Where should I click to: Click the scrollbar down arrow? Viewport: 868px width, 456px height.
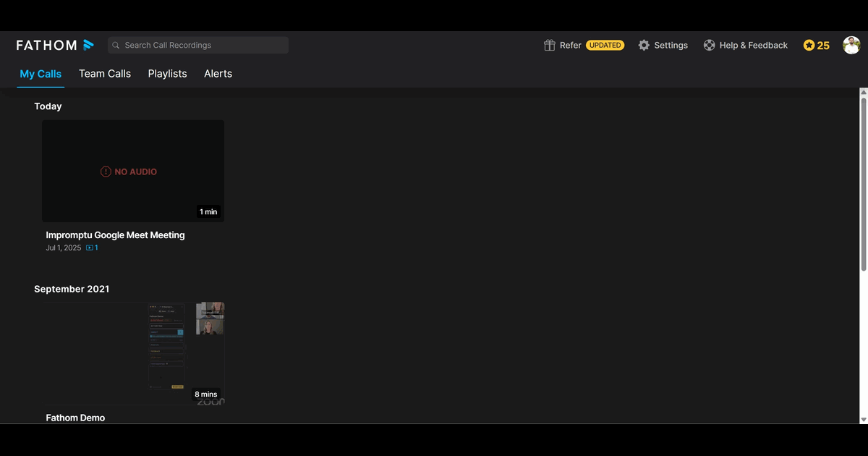pyautogui.click(x=863, y=419)
